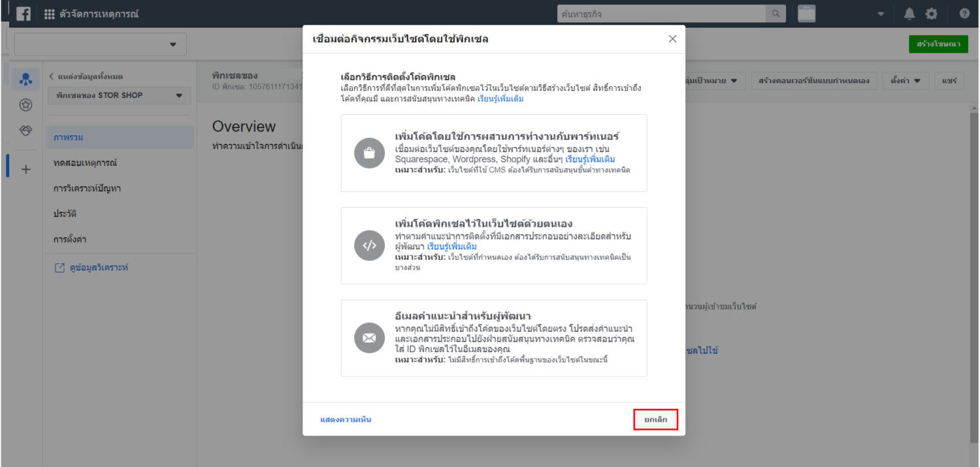
Task: Click the ค้นหาธุรกิจ search field
Action: [x=661, y=14]
